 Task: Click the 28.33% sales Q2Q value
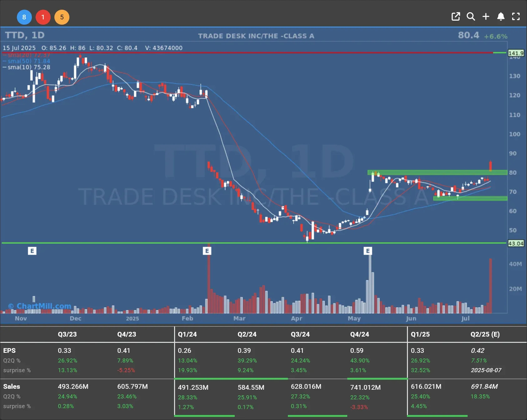(188, 397)
